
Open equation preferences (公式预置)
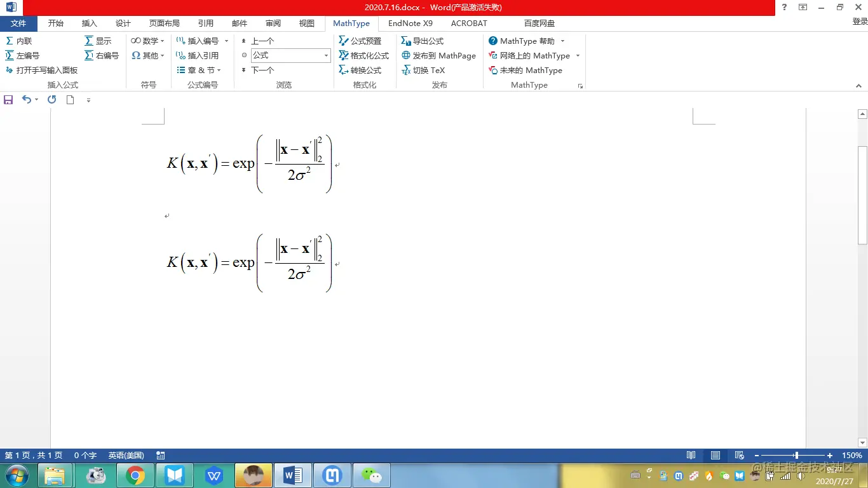pyautogui.click(x=360, y=41)
